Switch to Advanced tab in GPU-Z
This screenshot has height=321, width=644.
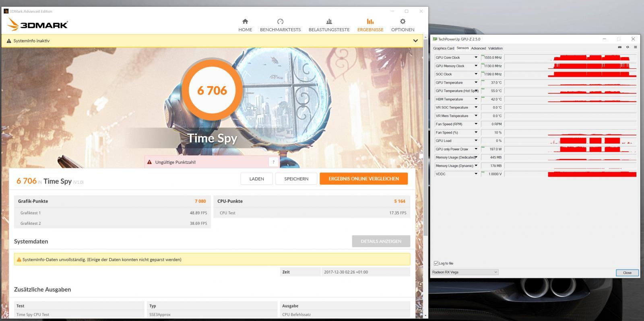(x=478, y=48)
